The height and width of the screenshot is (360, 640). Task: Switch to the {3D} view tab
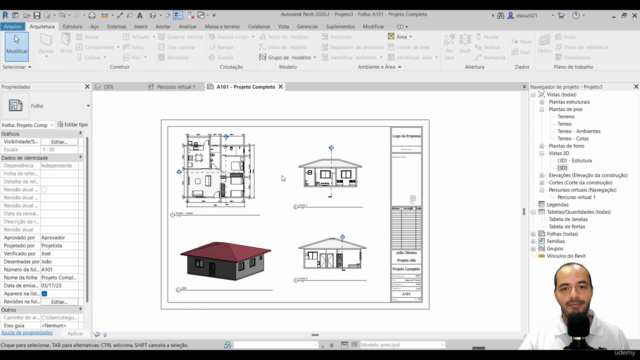108,87
